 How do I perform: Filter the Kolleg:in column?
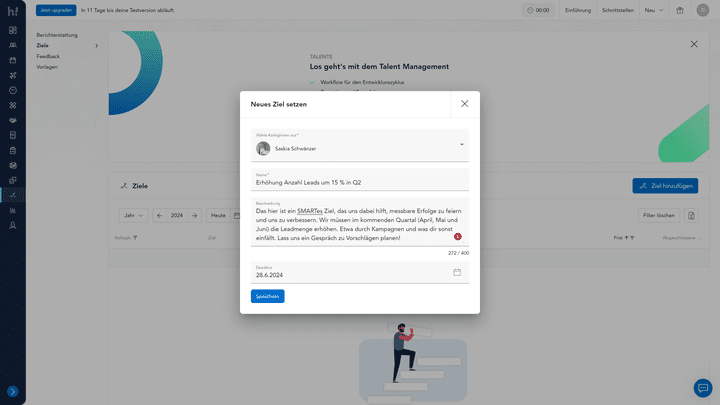135,238
